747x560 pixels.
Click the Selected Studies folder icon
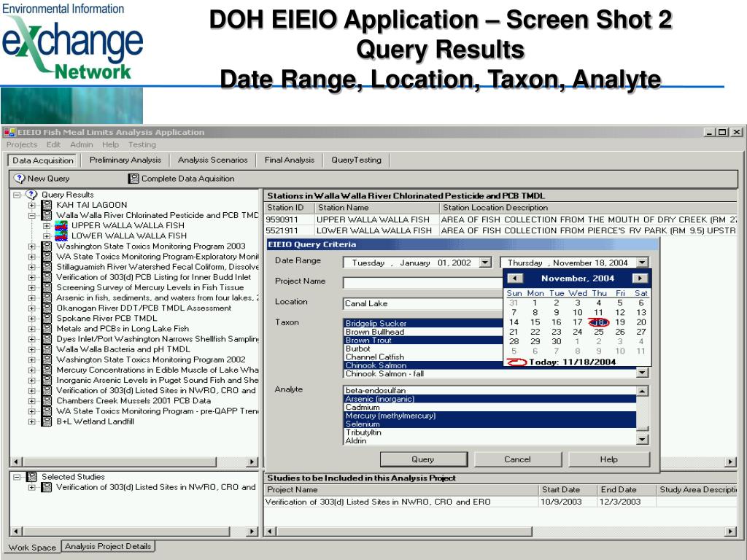(x=31, y=477)
